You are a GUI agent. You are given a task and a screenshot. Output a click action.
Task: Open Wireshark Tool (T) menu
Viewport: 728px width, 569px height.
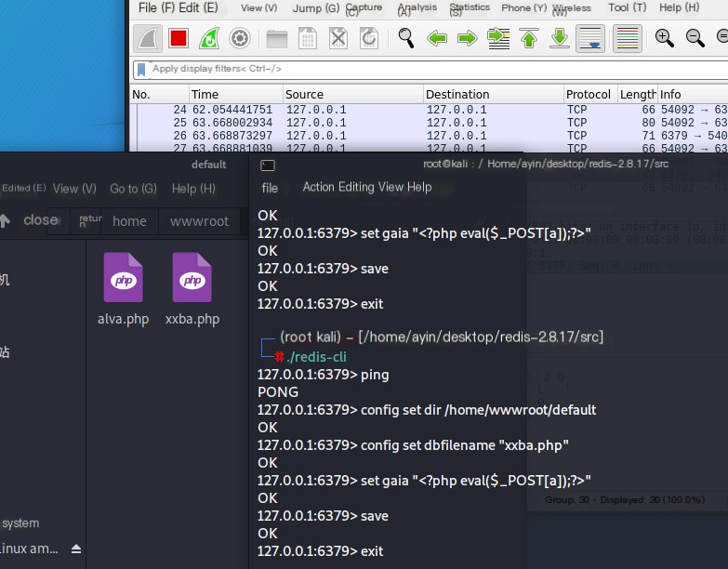[628, 7]
